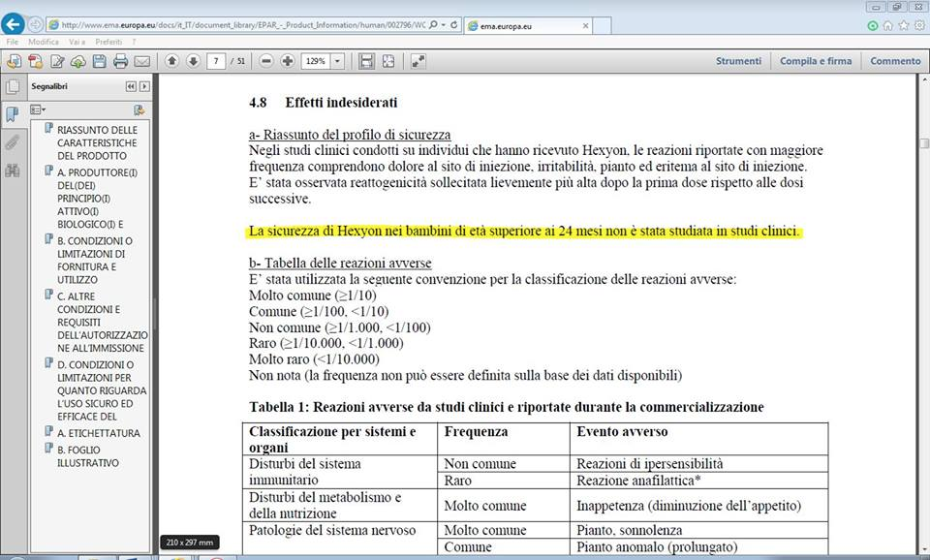This screenshot has width=930, height=560.
Task: Send the file by email envelope icon
Action: (141, 61)
